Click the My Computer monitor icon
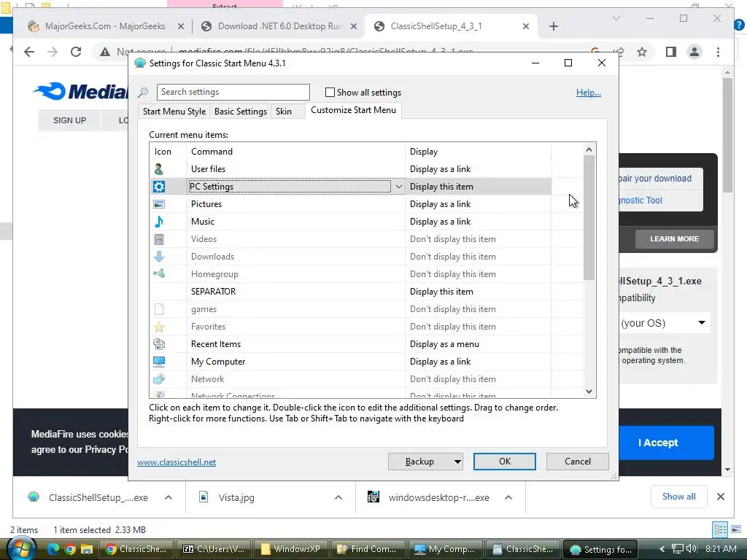 158,362
